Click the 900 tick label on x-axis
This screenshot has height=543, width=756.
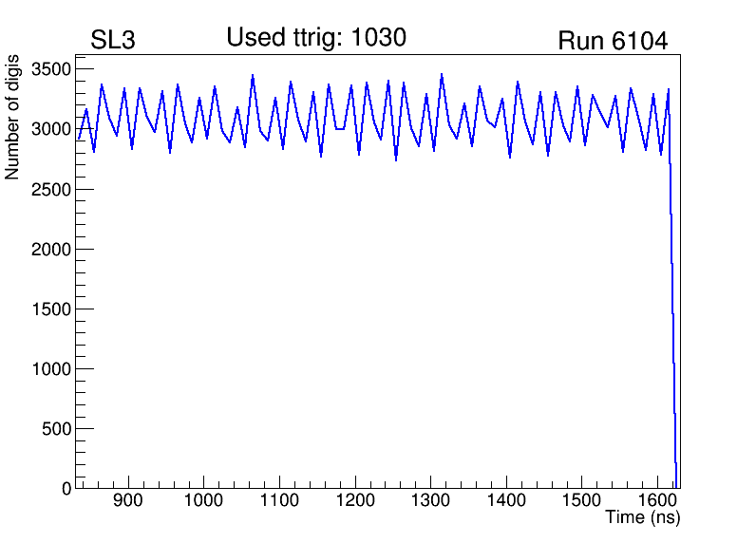(x=127, y=500)
